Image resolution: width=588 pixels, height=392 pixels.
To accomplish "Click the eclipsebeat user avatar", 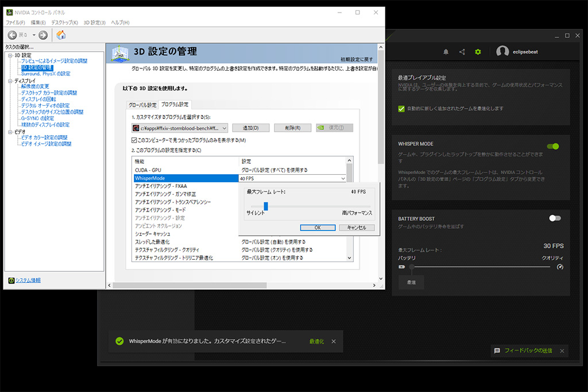I will point(502,52).
